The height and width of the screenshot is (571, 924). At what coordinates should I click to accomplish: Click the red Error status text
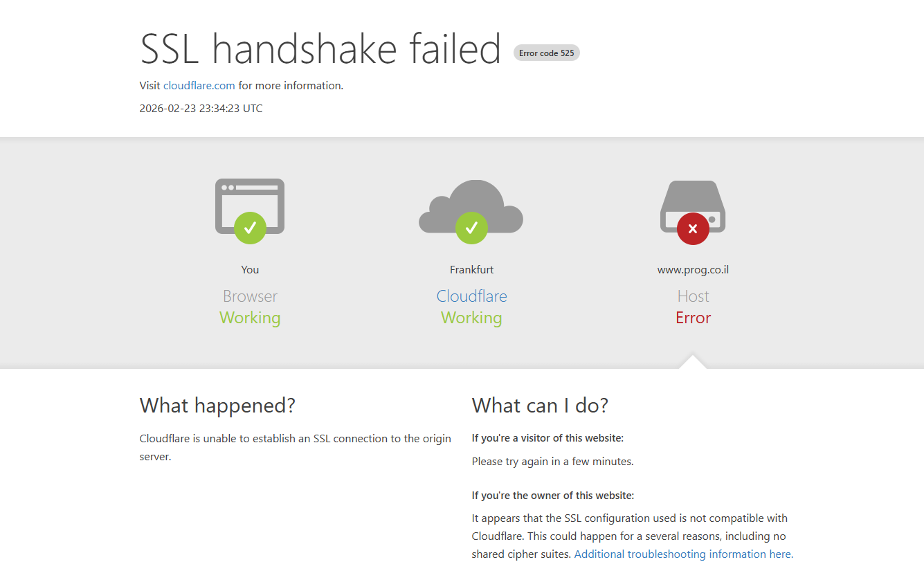tap(693, 318)
